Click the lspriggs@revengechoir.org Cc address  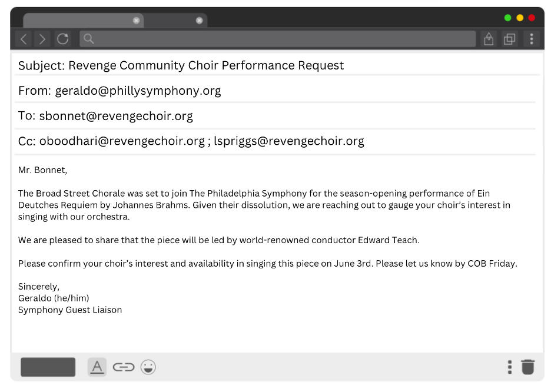289,141
